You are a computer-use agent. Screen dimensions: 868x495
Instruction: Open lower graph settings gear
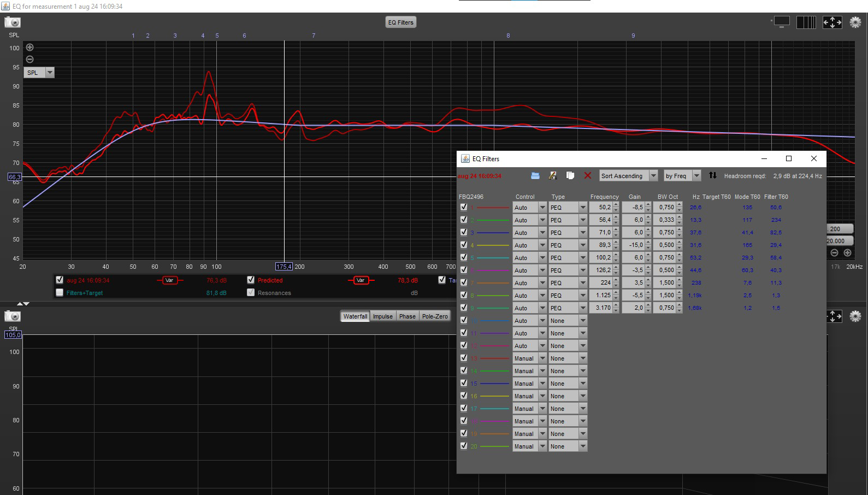[855, 316]
